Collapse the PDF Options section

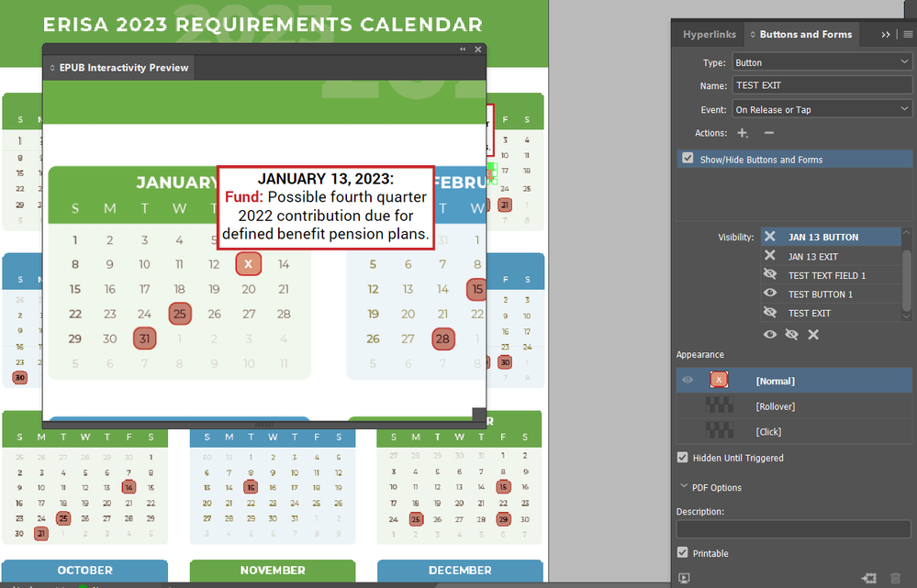point(684,486)
